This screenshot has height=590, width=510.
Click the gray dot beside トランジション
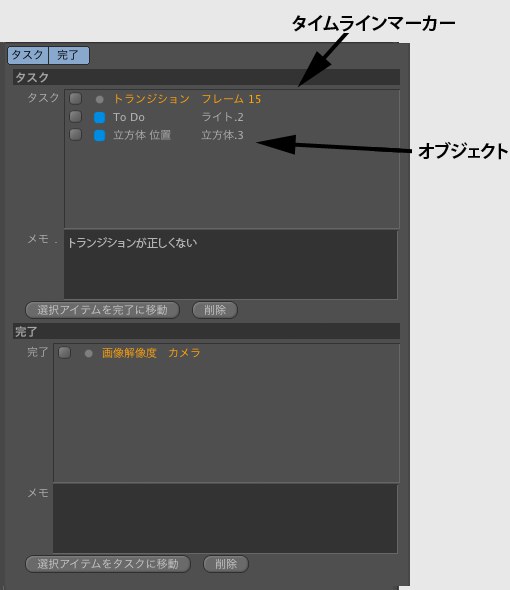pos(99,99)
